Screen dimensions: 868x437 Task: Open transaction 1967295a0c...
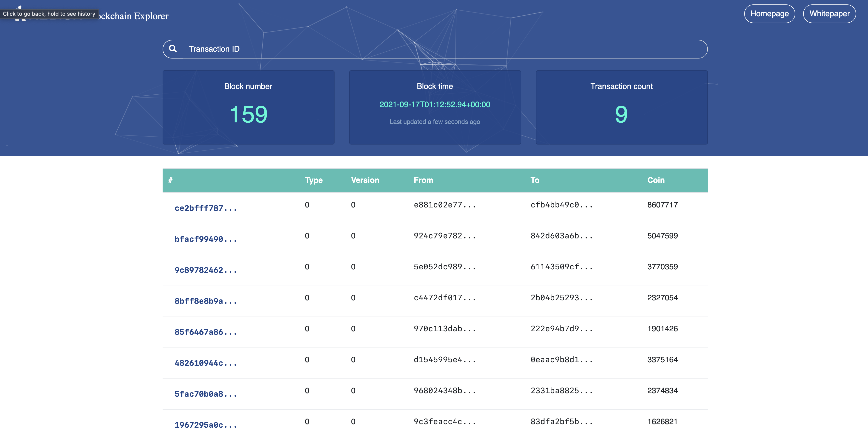click(x=206, y=425)
